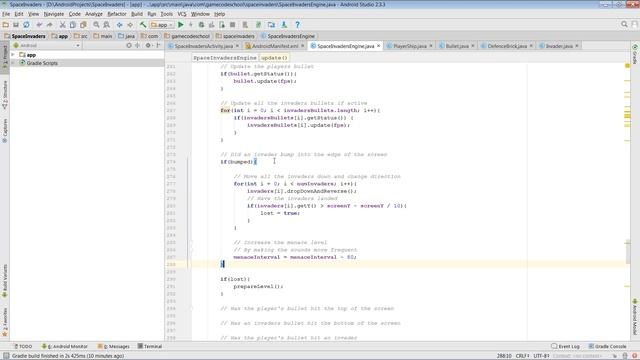Click the Open folder toolbar icon

(x=6, y=25)
